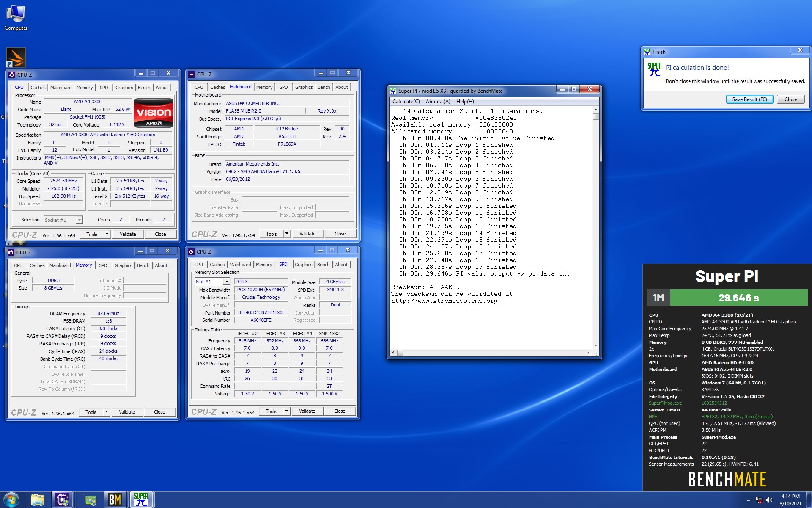The height and width of the screenshot is (508, 812).
Task: Switch to Bench tab in Memory window
Action: click(143, 265)
